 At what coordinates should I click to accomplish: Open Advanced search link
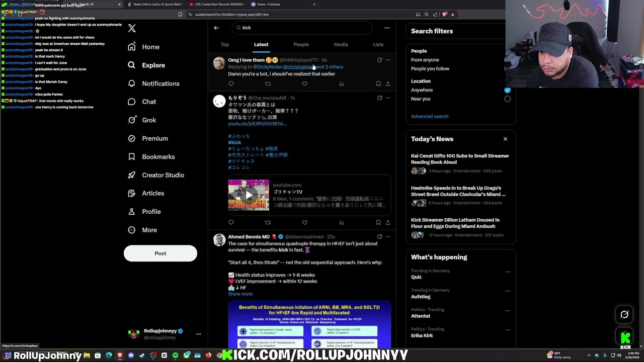tap(430, 117)
